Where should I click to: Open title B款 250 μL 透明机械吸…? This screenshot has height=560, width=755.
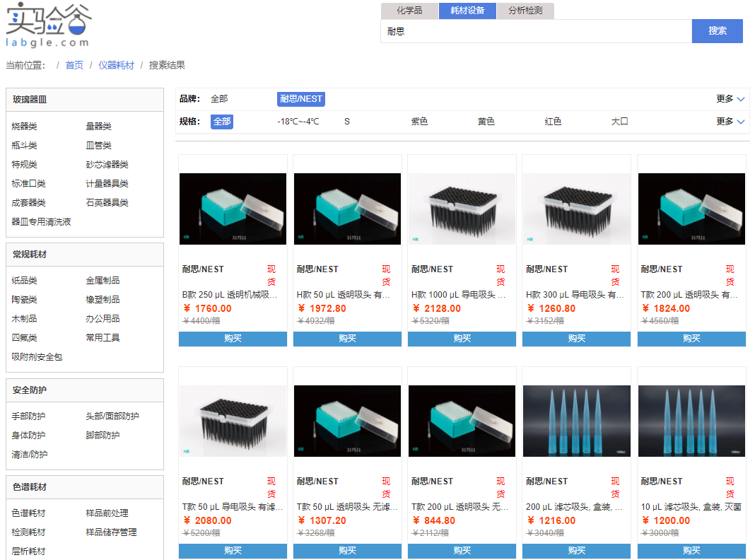point(230,295)
